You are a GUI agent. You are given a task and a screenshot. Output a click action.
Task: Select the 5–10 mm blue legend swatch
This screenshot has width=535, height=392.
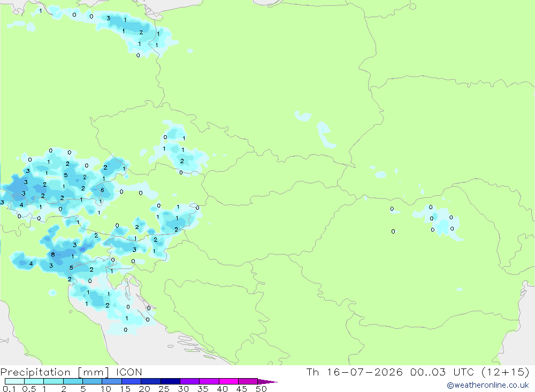tap(93, 381)
